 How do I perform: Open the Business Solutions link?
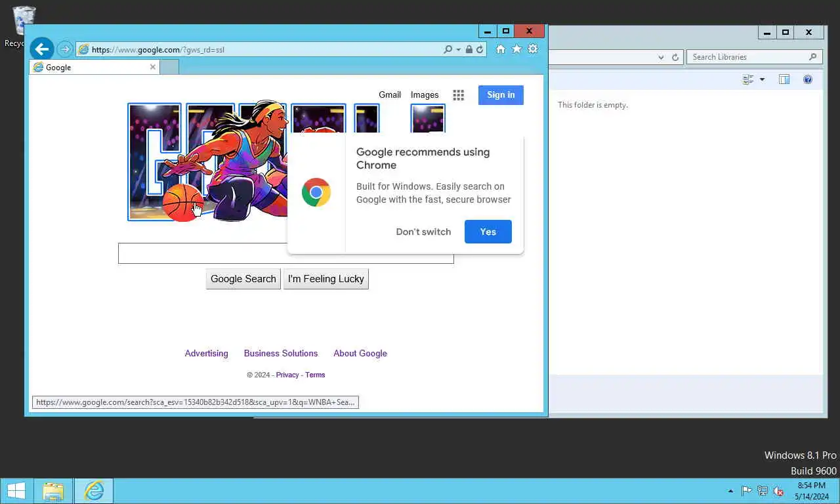pos(281,353)
